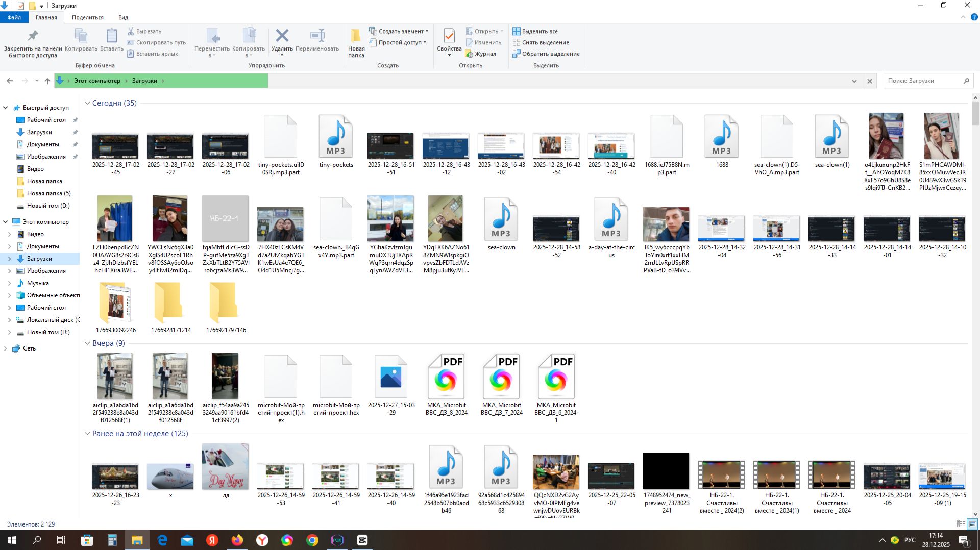Image resolution: width=980 pixels, height=550 pixels.
Task: Invert selection with Обратить выделение
Action: click(546, 54)
